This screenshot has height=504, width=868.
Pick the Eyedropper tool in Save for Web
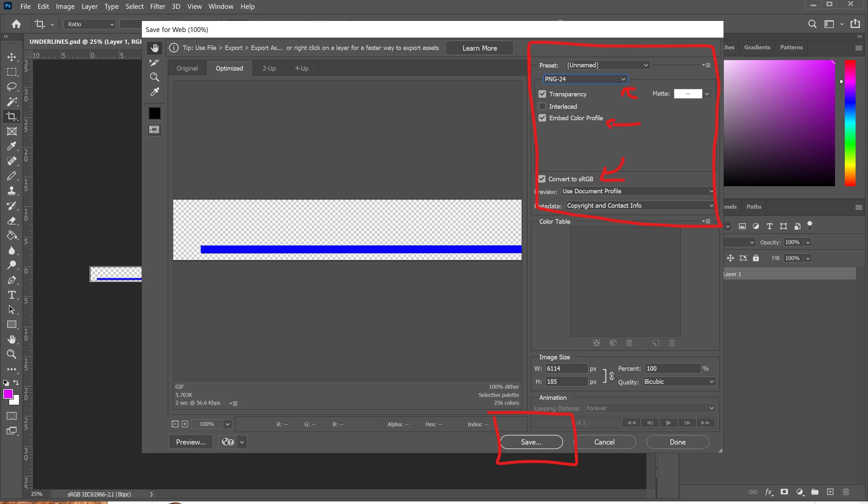coord(154,92)
